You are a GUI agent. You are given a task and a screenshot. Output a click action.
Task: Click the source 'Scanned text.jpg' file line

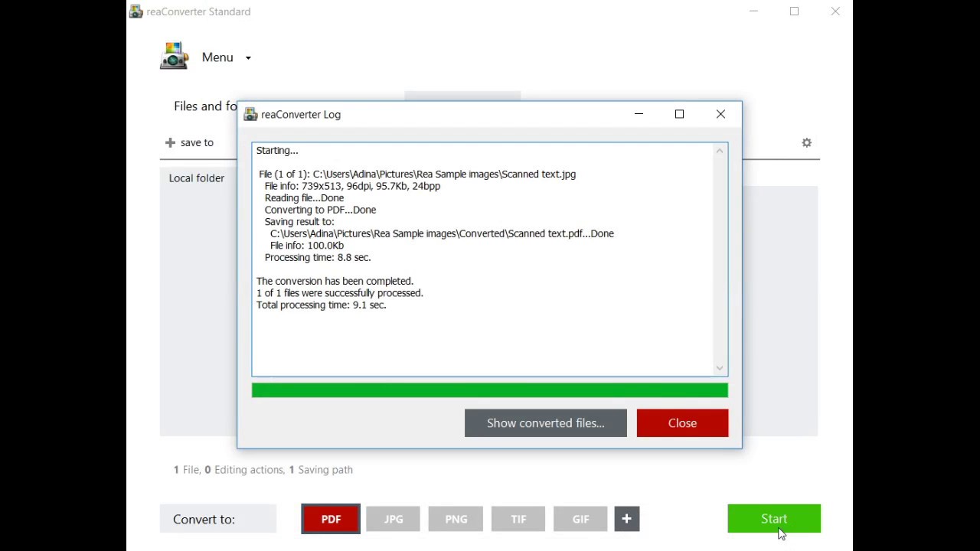click(x=417, y=174)
